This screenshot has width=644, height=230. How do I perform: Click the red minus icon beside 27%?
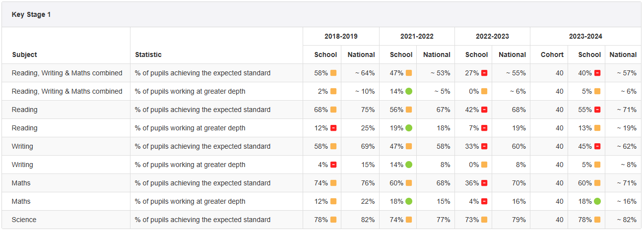[484, 73]
